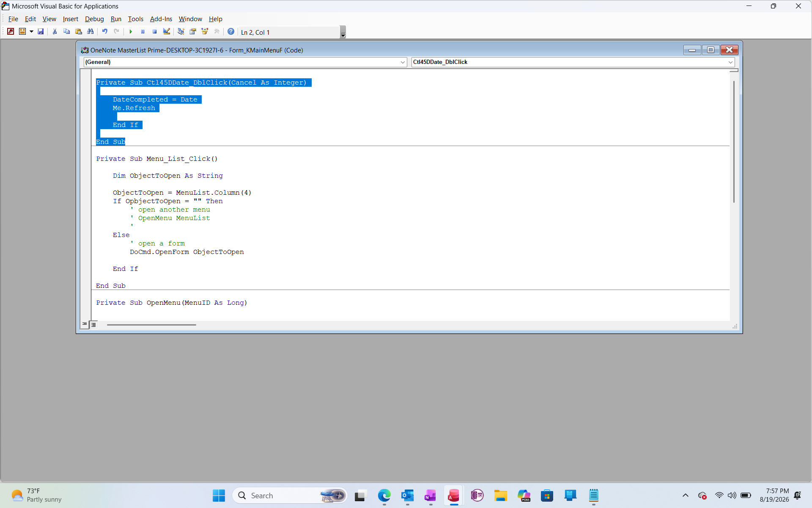
Task: Toggle Design Mode icon
Action: click(x=167, y=32)
